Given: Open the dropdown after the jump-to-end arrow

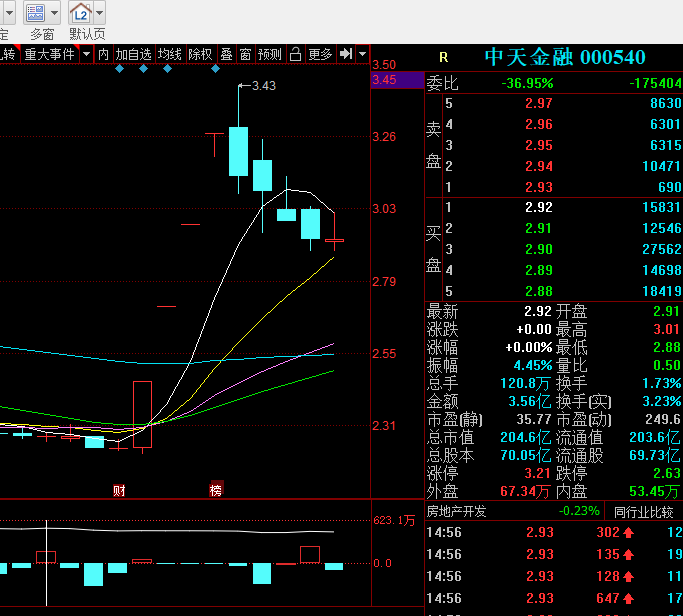Looking at the screenshot, I should pyautogui.click(x=362, y=54).
